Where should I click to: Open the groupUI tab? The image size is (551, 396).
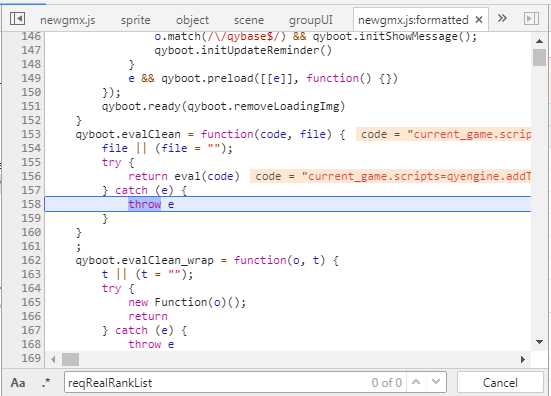click(311, 20)
